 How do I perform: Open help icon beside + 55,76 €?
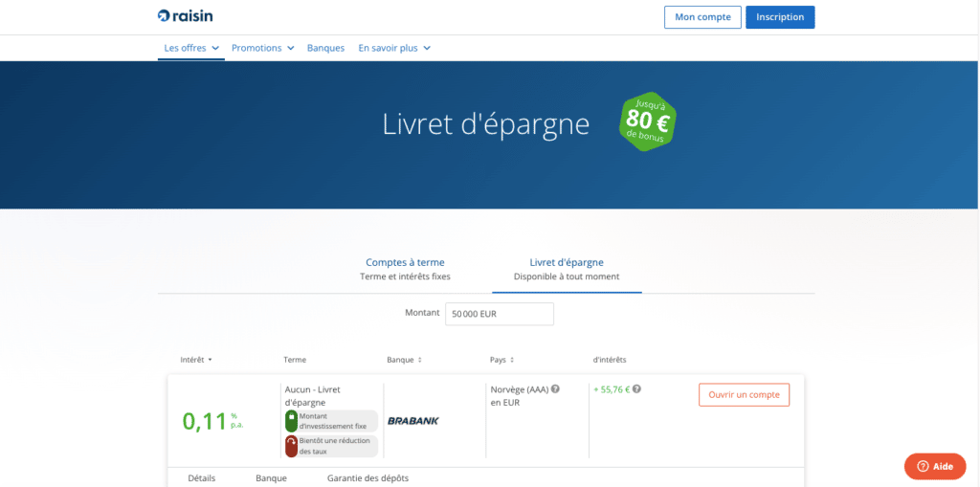click(x=636, y=388)
